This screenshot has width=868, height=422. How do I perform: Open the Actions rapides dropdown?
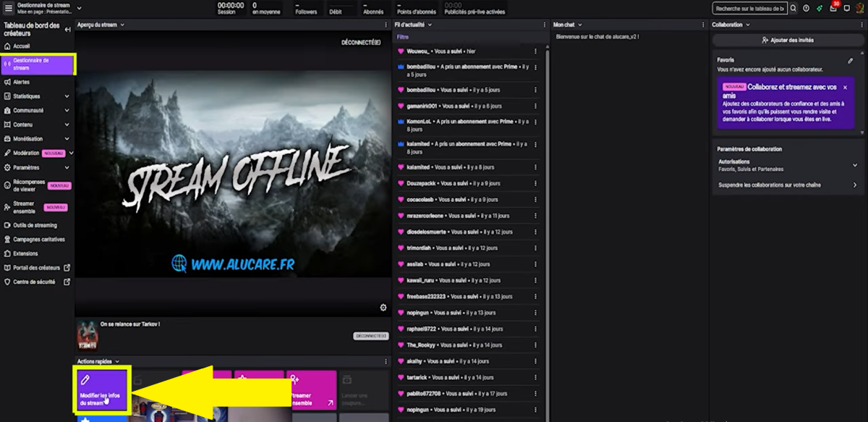(x=117, y=361)
